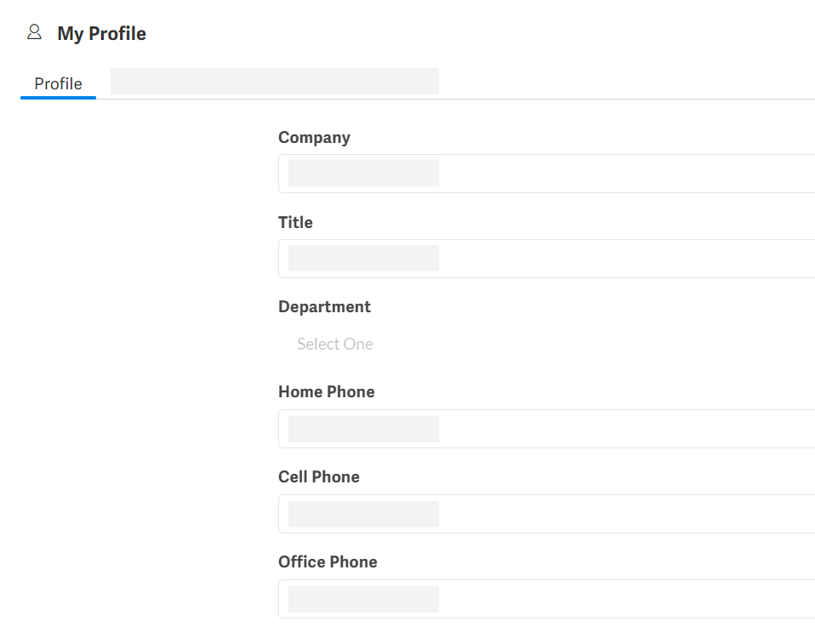Click the gray loading placeholder tab beside Profile
The image size is (815, 644).
click(x=275, y=81)
